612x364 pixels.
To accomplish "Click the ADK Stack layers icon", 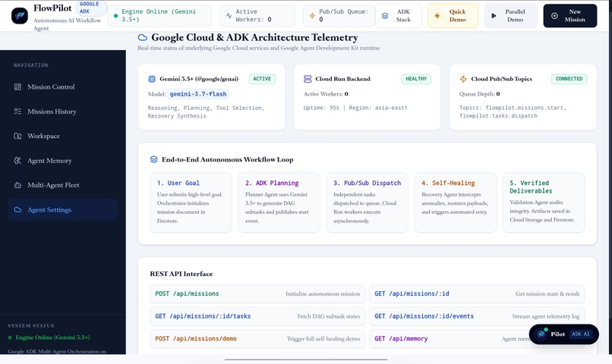I will point(385,16).
